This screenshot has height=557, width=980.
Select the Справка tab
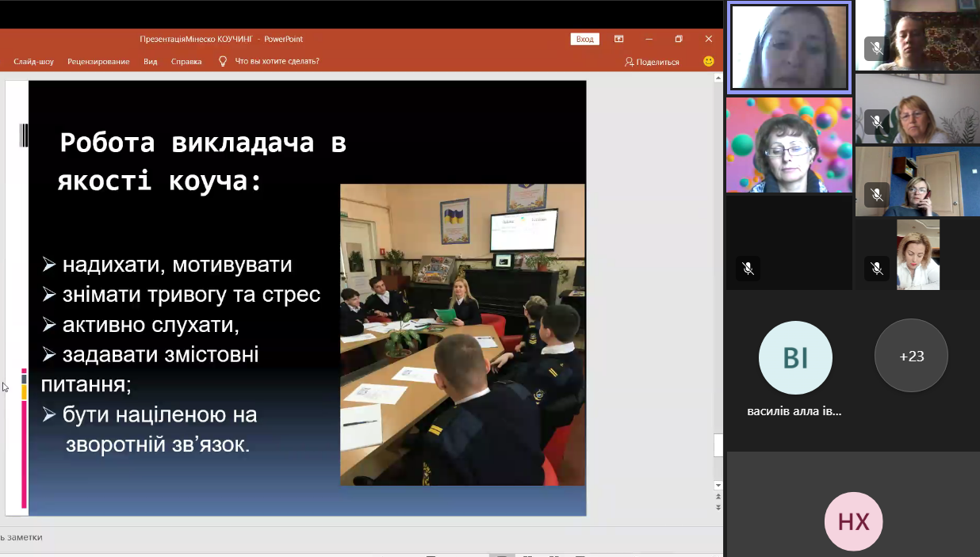[186, 62]
